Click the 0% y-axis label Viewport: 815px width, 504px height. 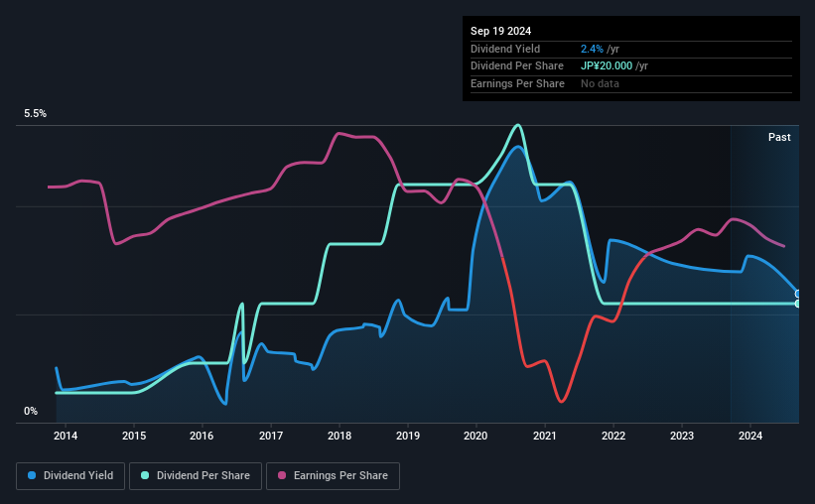[31, 411]
